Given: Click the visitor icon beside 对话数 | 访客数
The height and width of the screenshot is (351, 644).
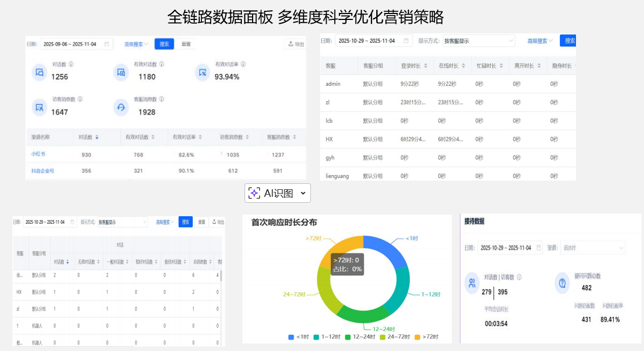Looking at the screenshot, I should (472, 283).
